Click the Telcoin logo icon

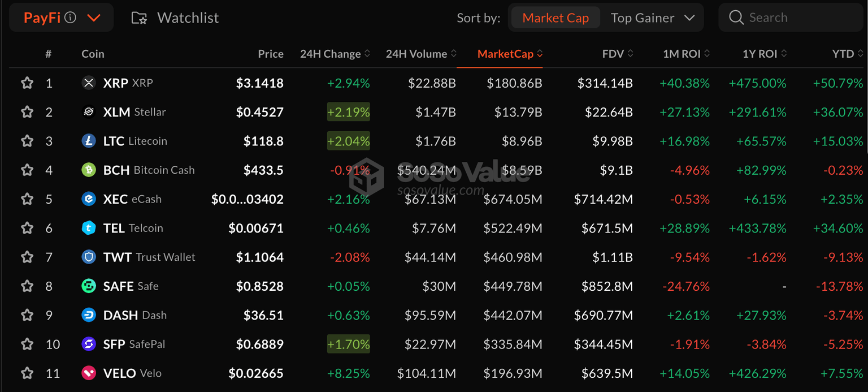(89, 228)
